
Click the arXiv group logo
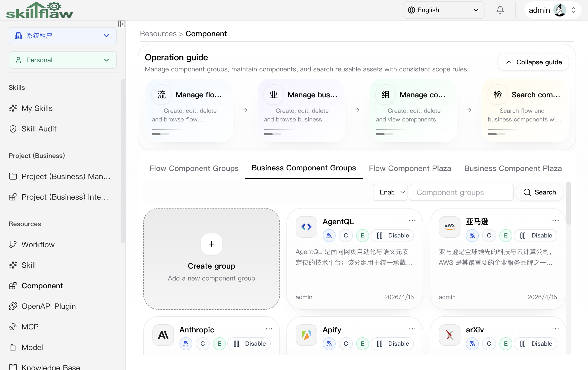click(x=450, y=335)
